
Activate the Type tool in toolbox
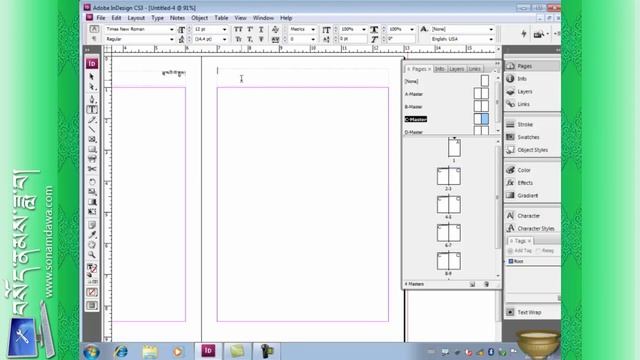pos(92,109)
